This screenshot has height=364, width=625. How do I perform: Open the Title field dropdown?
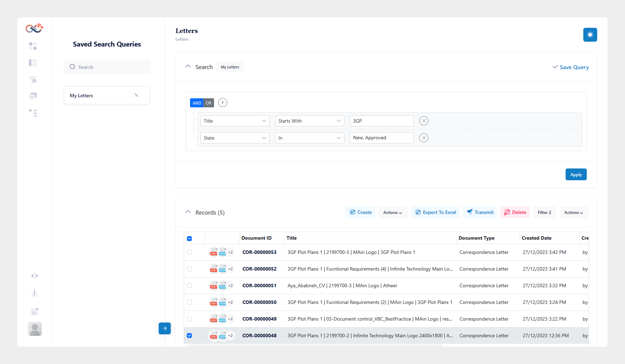point(235,121)
